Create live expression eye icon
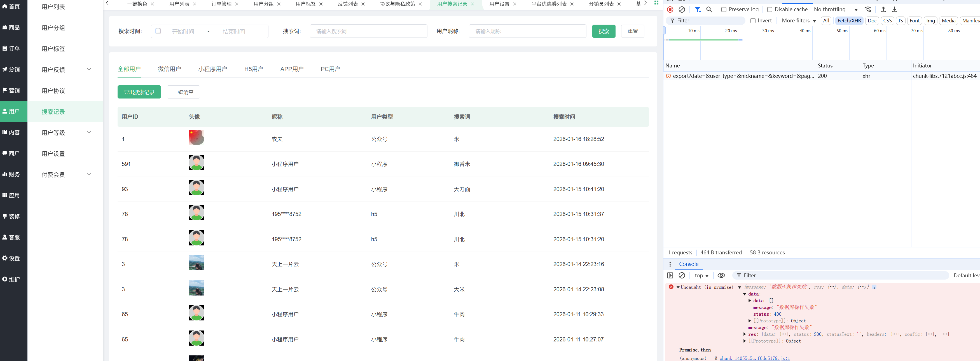 point(721,275)
